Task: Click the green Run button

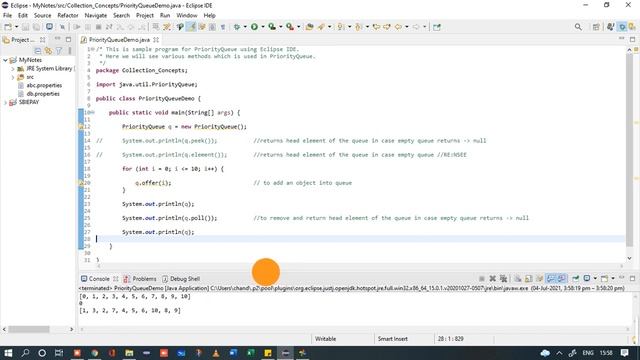Action: [254, 27]
